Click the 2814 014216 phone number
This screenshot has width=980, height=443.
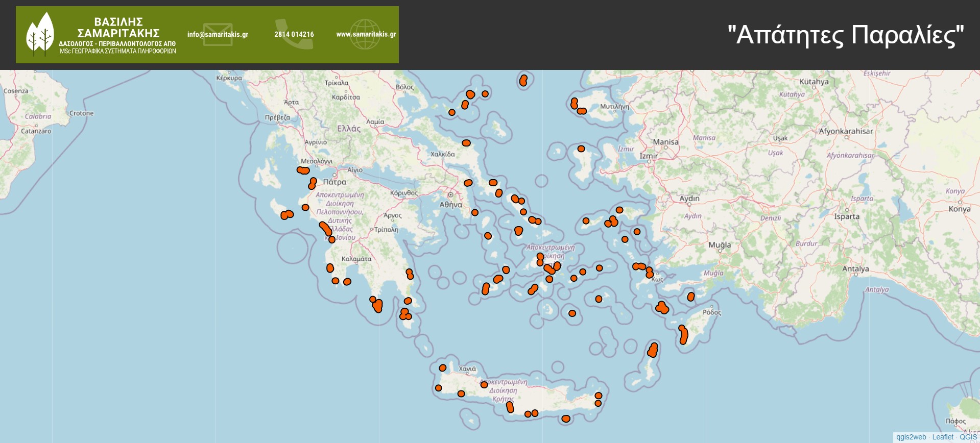coord(294,35)
